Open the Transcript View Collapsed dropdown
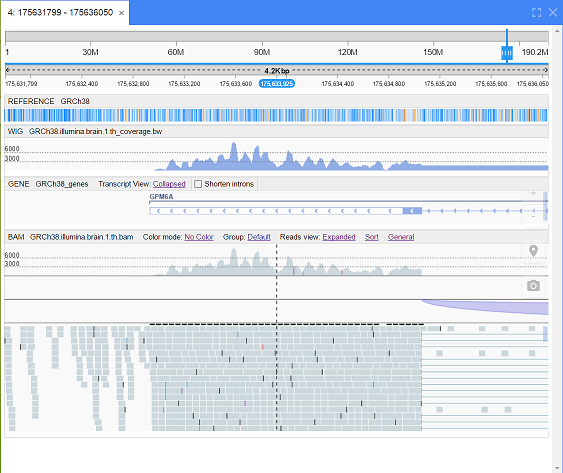The height and width of the screenshot is (473, 563). click(169, 184)
